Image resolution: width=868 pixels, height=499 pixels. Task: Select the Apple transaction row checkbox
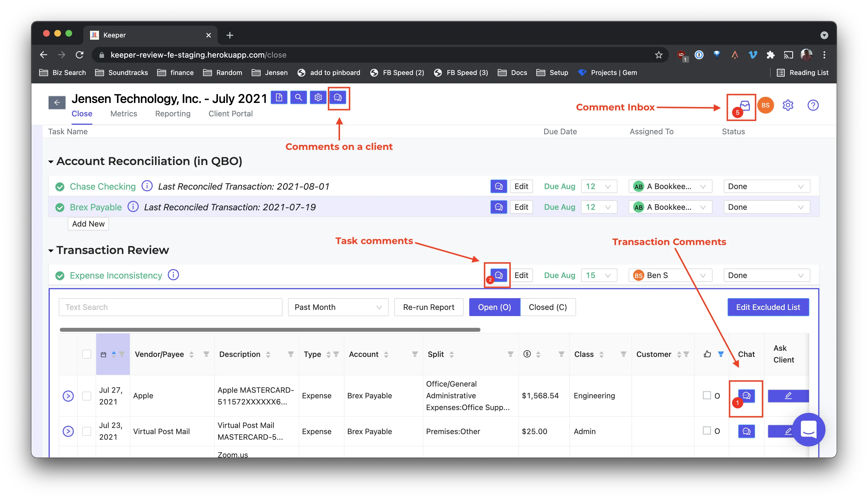87,396
